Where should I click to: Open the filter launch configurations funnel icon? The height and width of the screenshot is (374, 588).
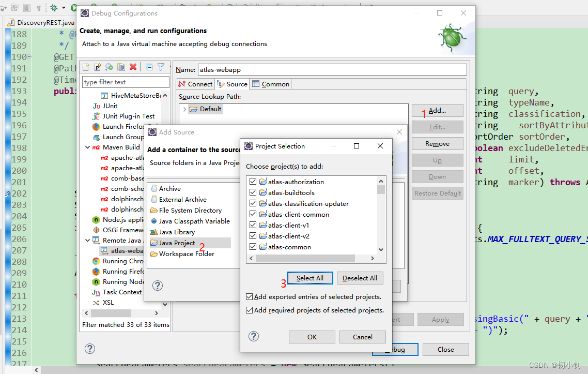tap(161, 67)
